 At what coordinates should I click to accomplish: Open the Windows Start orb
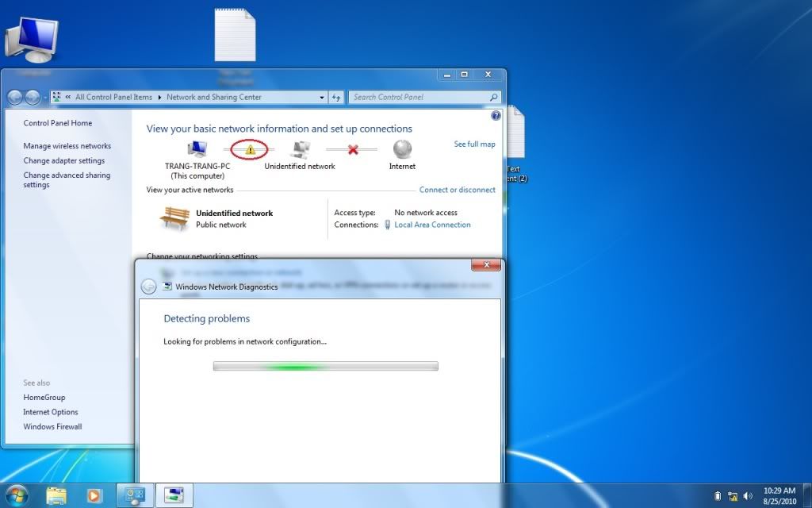point(17,495)
